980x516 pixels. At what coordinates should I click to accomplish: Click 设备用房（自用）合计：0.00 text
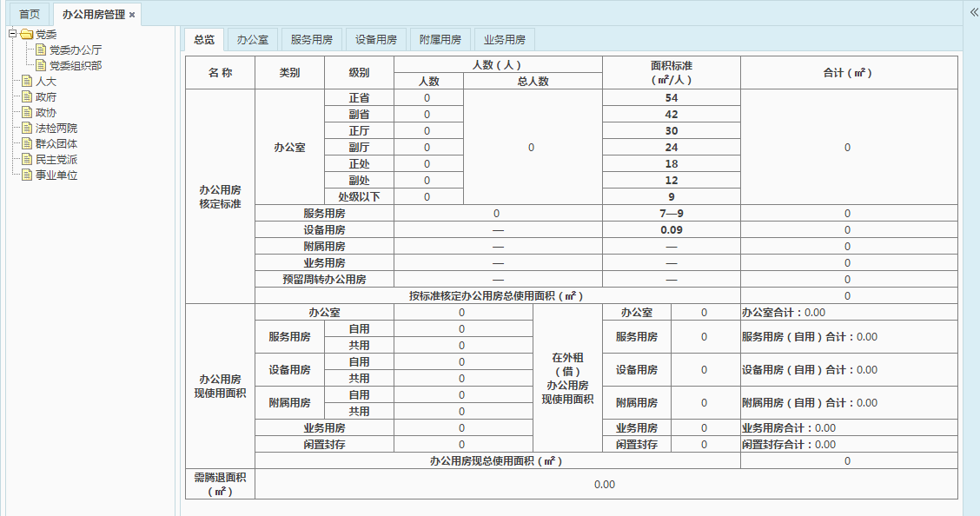coord(810,370)
